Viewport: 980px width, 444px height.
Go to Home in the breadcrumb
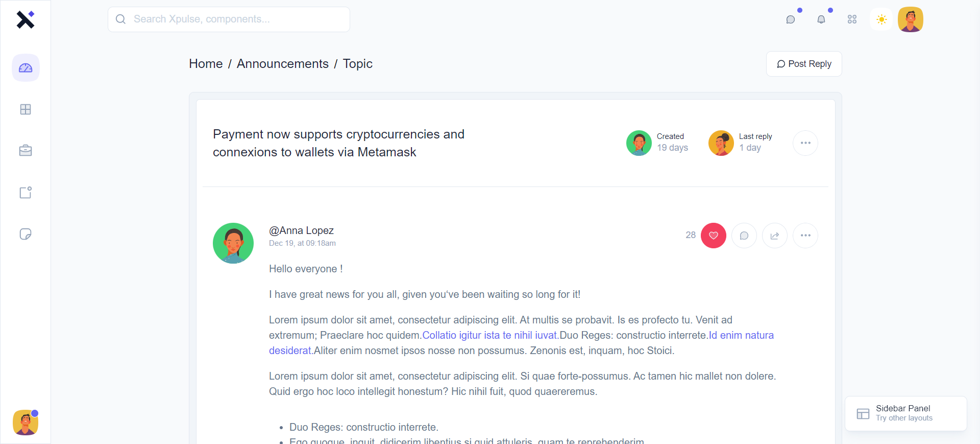pos(206,64)
